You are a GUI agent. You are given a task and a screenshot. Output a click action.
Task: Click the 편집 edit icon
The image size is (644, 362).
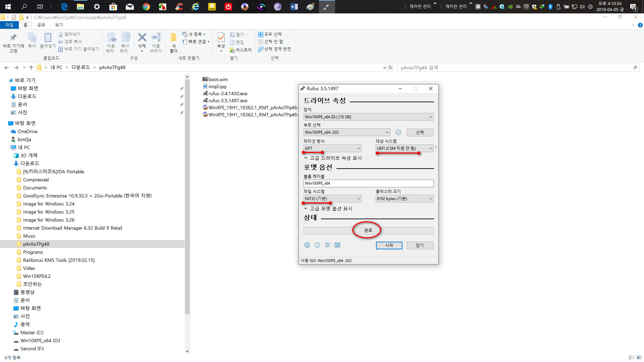(x=232, y=42)
